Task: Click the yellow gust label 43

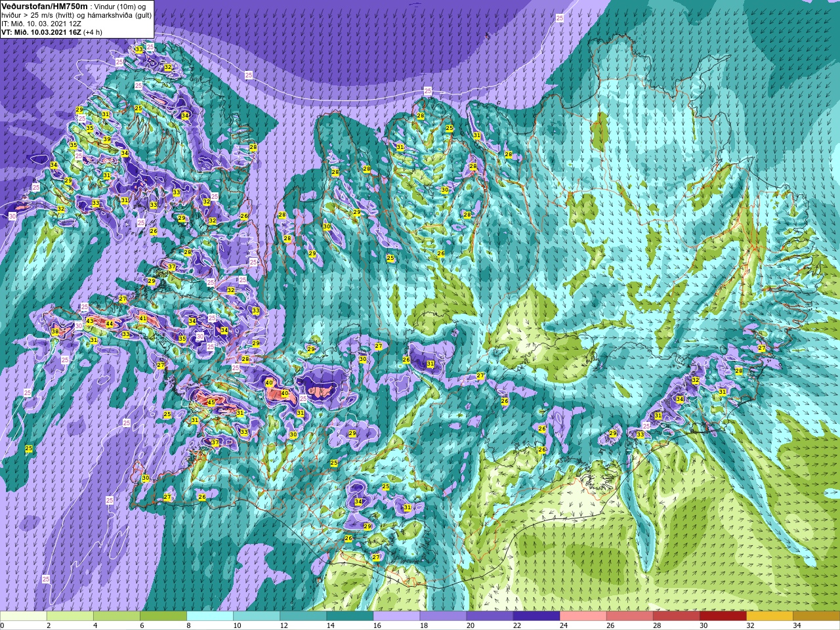Action: point(90,321)
